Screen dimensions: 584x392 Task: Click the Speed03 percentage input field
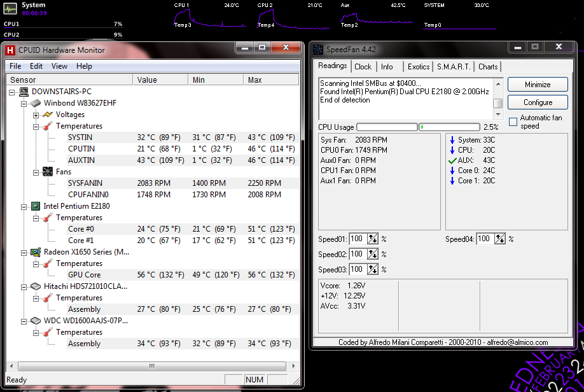point(358,269)
